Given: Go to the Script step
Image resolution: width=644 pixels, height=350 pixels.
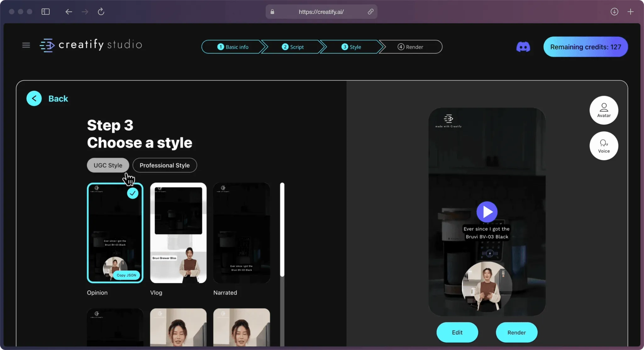Looking at the screenshot, I should pyautogui.click(x=293, y=47).
